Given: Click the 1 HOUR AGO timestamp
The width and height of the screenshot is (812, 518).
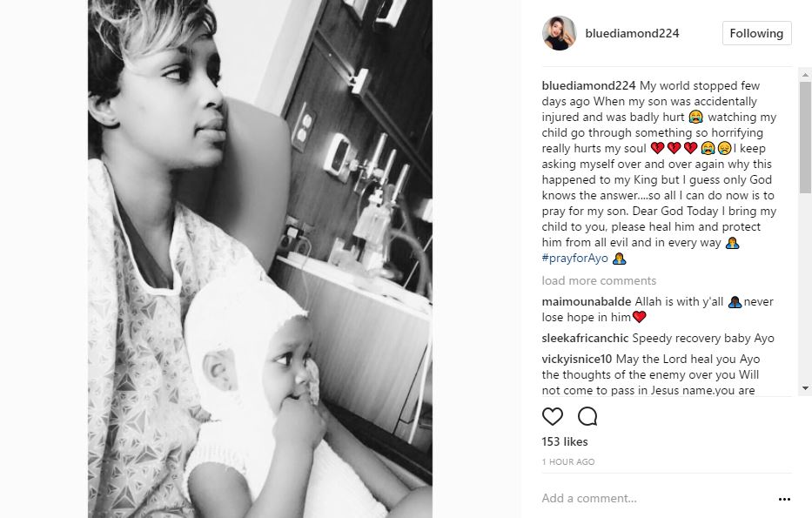Looking at the screenshot, I should click(568, 462).
